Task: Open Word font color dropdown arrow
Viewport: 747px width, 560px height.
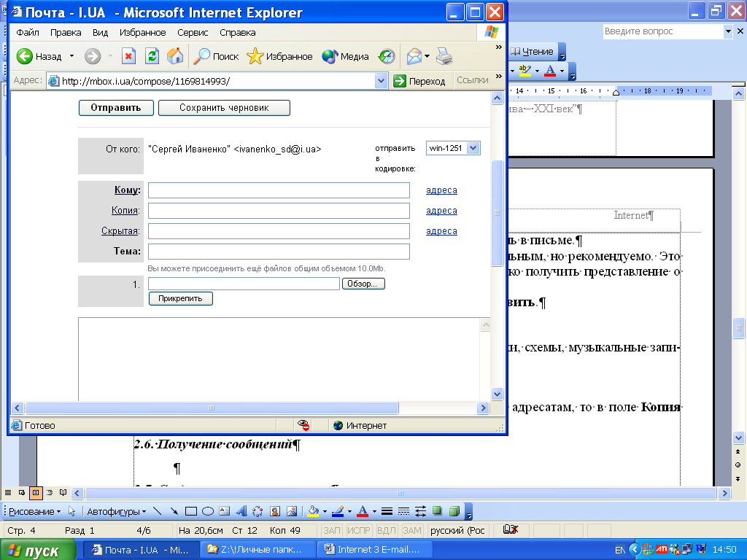Action: (x=562, y=71)
